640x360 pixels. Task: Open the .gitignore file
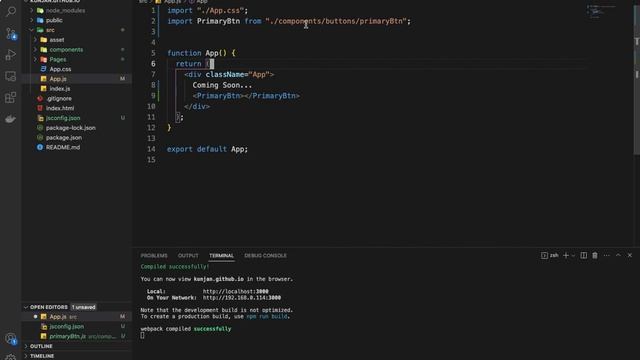tap(77, 98)
